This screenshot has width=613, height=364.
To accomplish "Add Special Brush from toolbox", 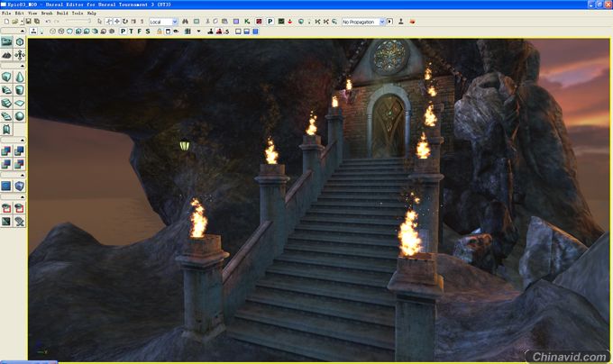I will coord(6,186).
